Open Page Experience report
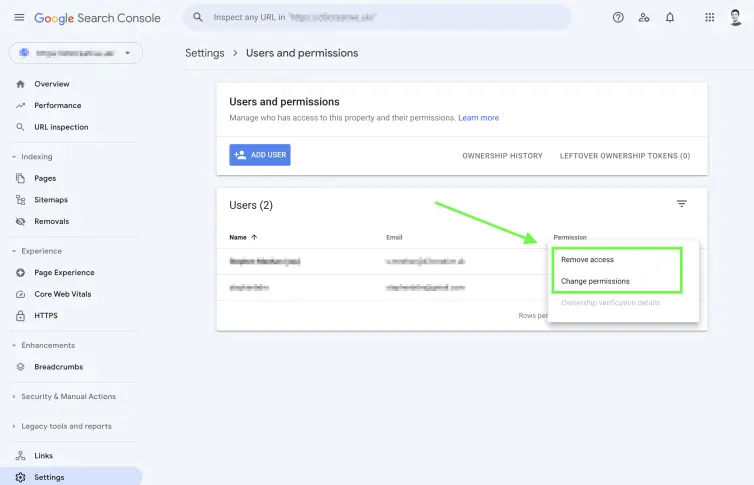The width and height of the screenshot is (754, 485). (x=64, y=272)
